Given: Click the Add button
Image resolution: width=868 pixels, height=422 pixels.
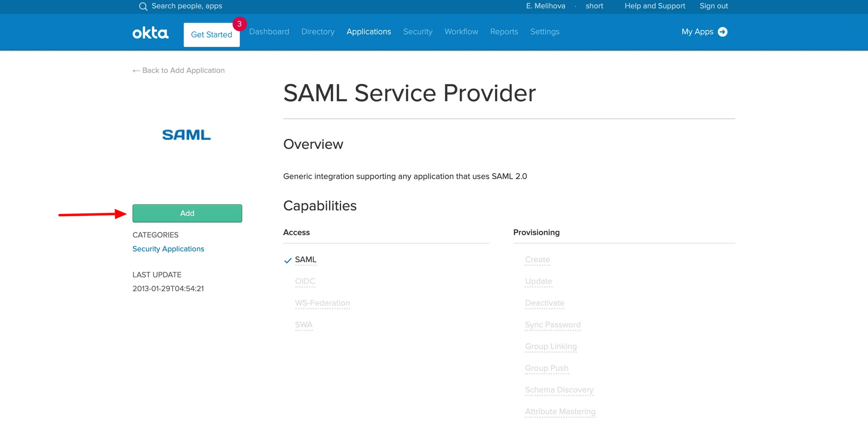Looking at the screenshot, I should (187, 213).
